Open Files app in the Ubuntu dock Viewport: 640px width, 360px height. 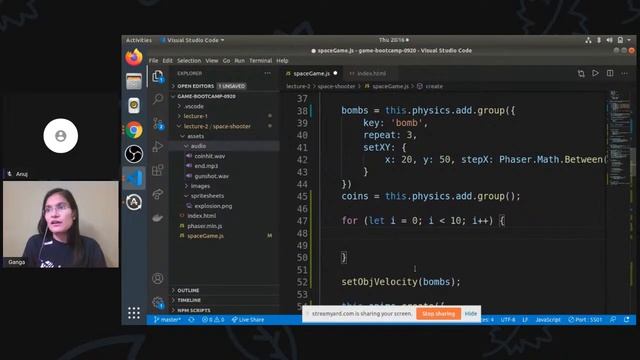coord(134,81)
